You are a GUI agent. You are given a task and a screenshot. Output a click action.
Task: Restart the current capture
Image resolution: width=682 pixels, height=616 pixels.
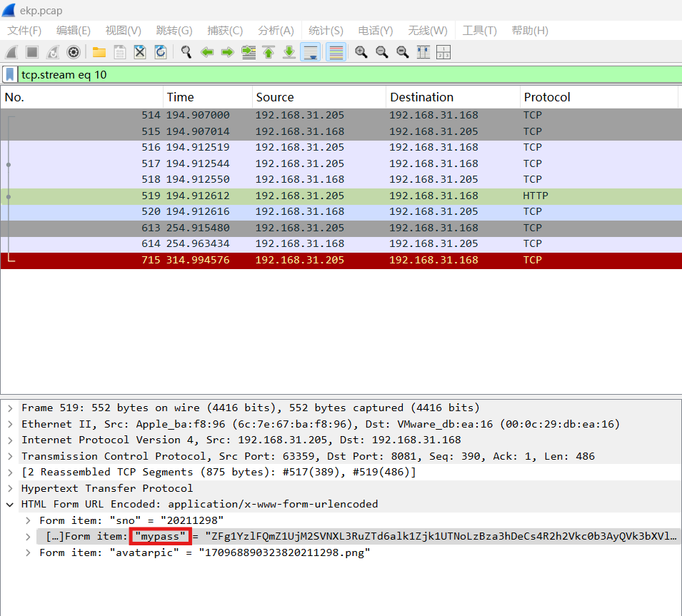coord(53,52)
